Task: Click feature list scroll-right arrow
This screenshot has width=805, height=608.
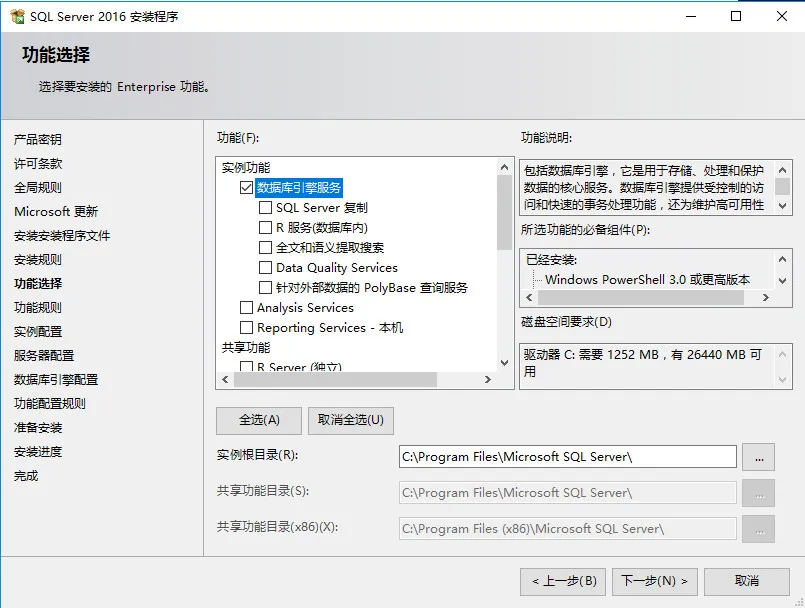Action: click(488, 379)
